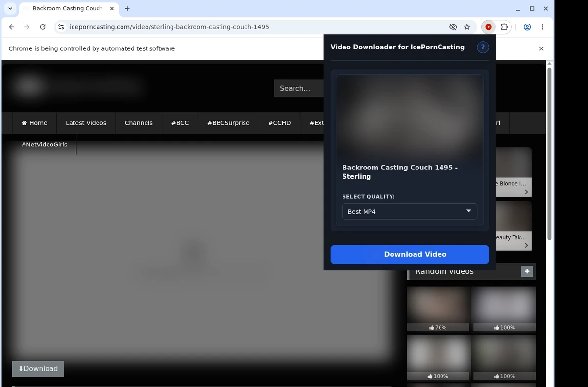Click the home icon in the Home item

[x=24, y=123]
